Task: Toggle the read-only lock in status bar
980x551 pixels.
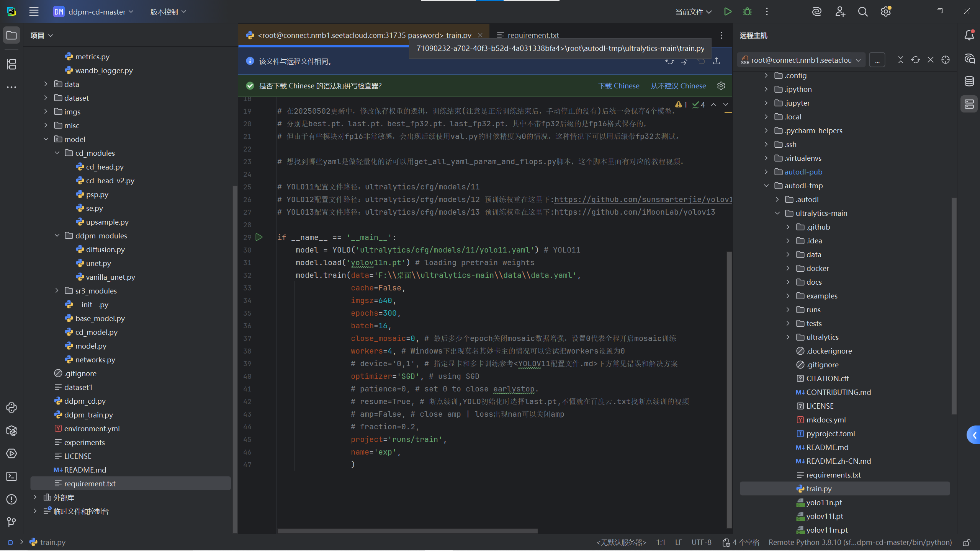Action: [967, 543]
